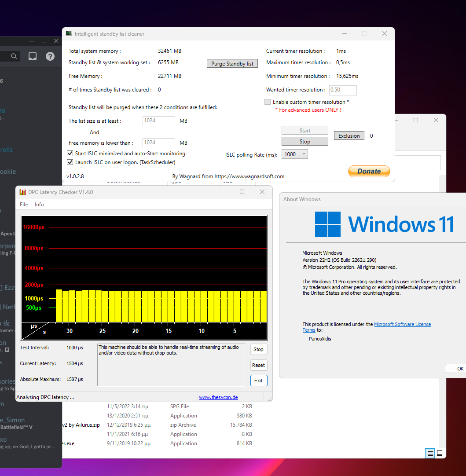Open the ISLC polling rate dropdown
This screenshot has height=476, width=466.
coord(294,154)
